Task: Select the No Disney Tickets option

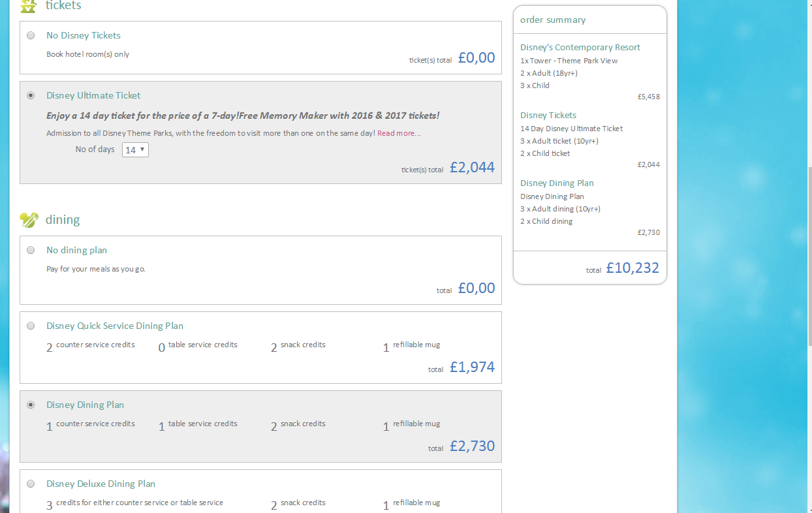Action: (x=31, y=35)
